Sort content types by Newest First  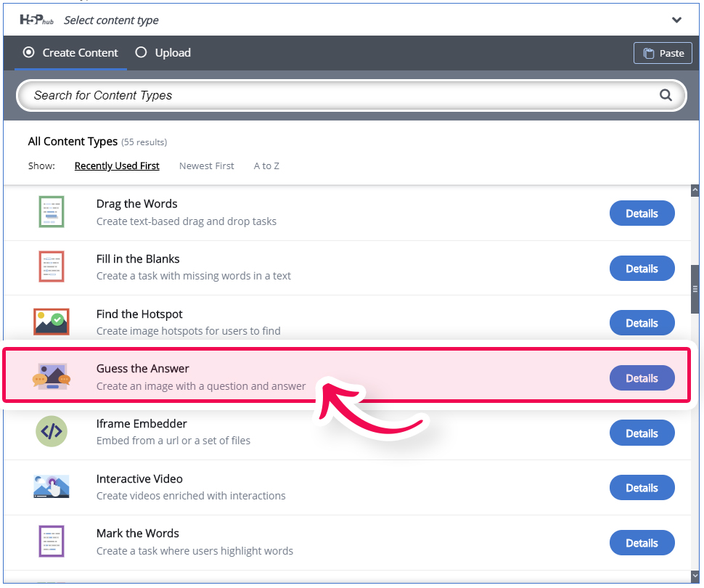pyautogui.click(x=207, y=166)
